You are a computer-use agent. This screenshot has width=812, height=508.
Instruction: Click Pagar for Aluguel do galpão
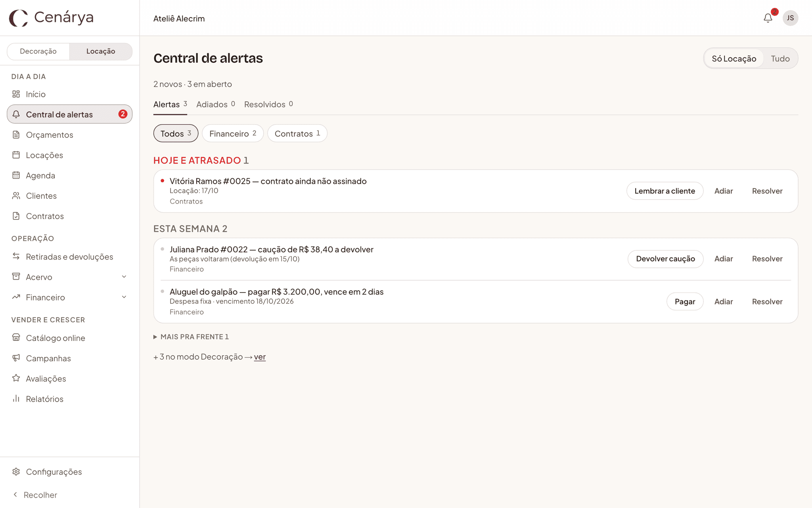click(685, 302)
